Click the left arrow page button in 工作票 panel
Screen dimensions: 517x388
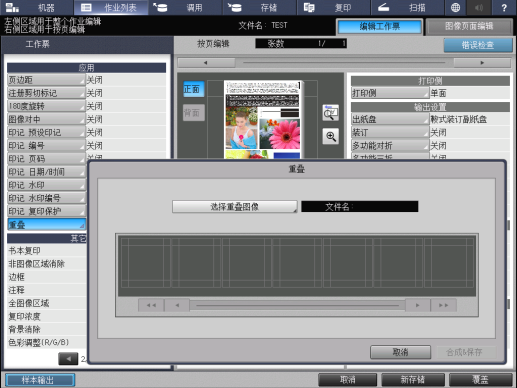68,359
